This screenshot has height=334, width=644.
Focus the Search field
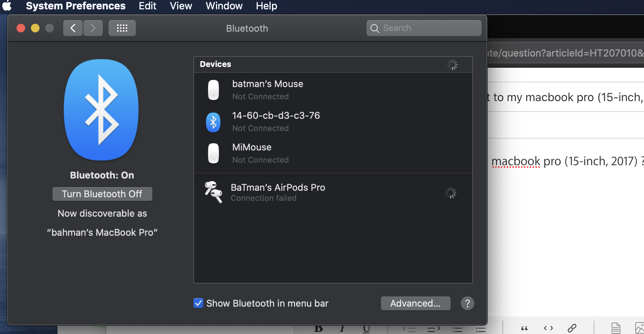424,28
